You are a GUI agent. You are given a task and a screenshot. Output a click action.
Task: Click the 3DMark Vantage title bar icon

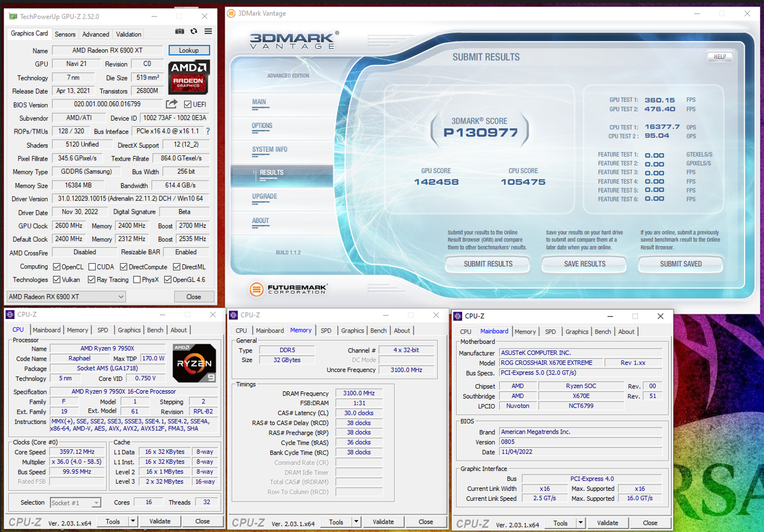coord(231,13)
